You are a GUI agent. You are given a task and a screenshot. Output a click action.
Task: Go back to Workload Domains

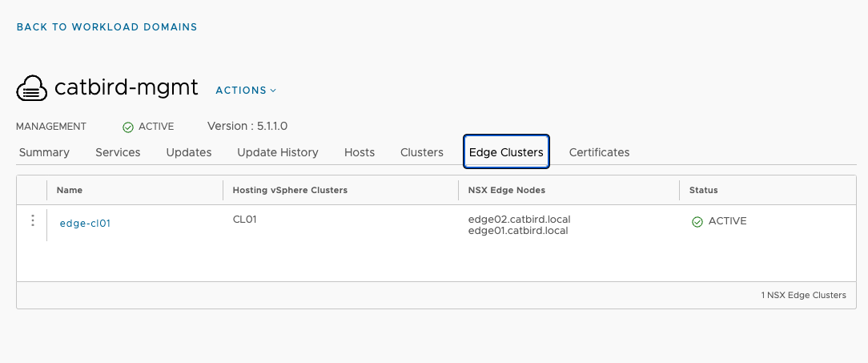point(106,26)
